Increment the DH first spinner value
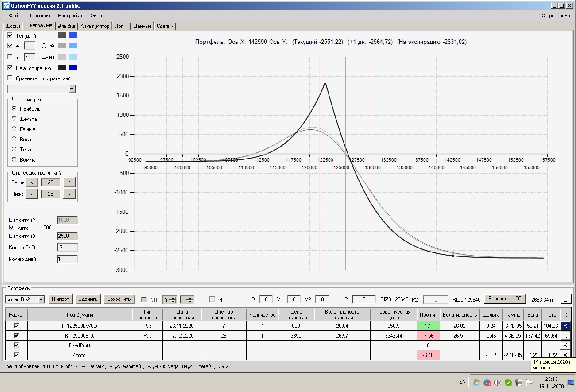 173,297
